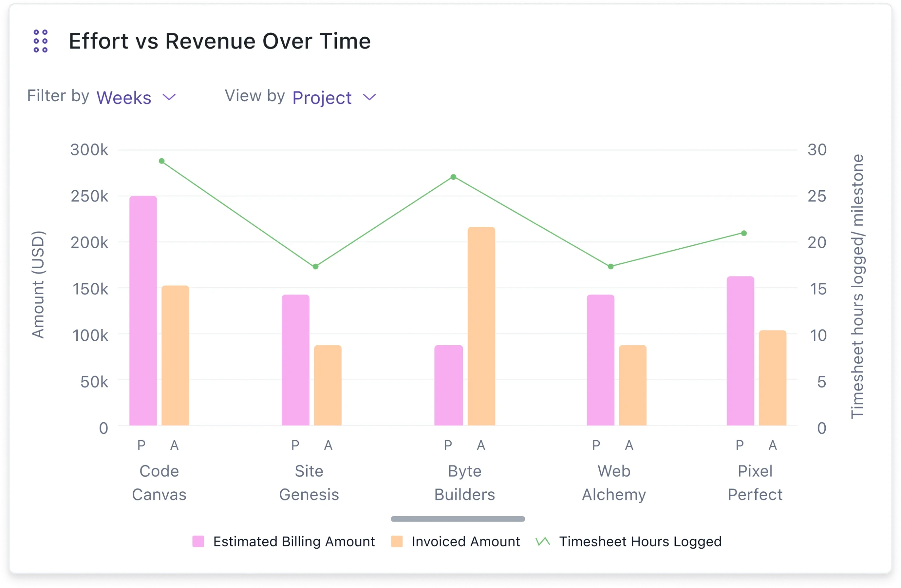Click Code Canvas pink estimated billing bar
Image resolution: width=901 pixels, height=588 pixels.
(143, 310)
